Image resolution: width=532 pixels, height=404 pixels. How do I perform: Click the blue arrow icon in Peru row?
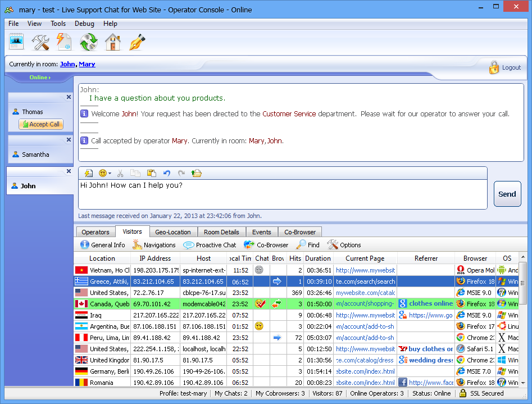point(277,338)
